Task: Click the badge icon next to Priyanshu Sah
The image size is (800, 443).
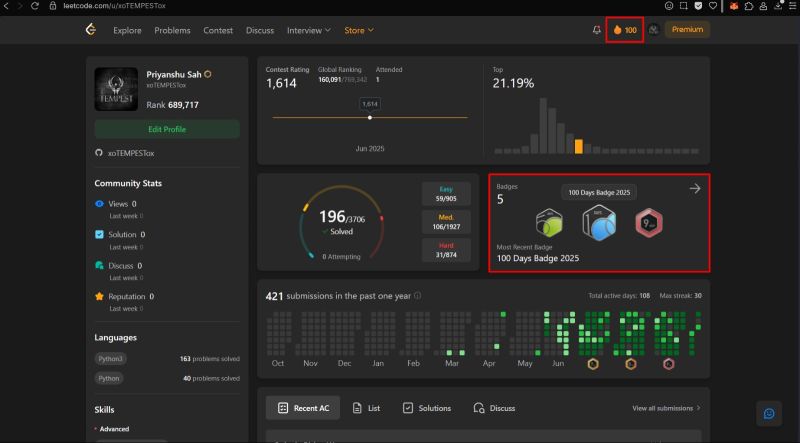Action: click(208, 74)
